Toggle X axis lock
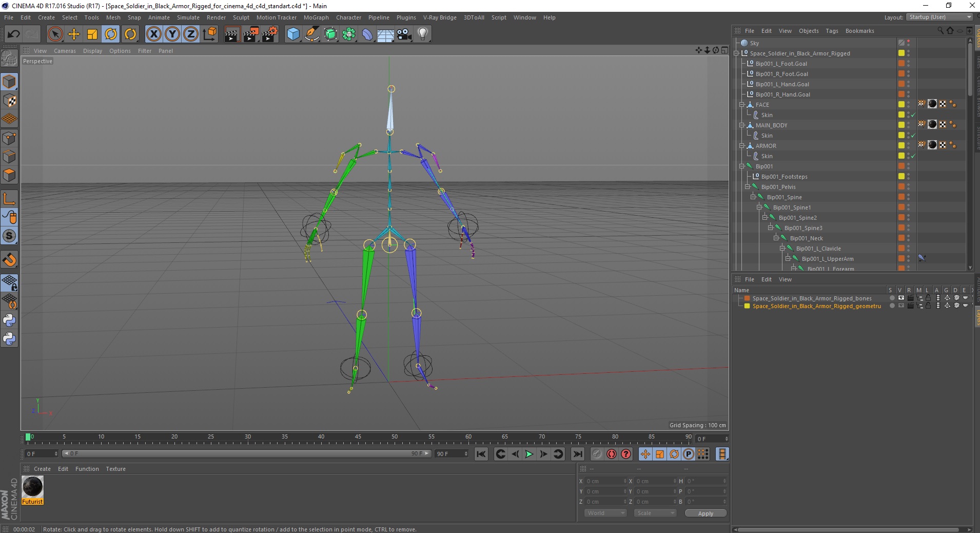This screenshot has width=980, height=533. click(153, 34)
